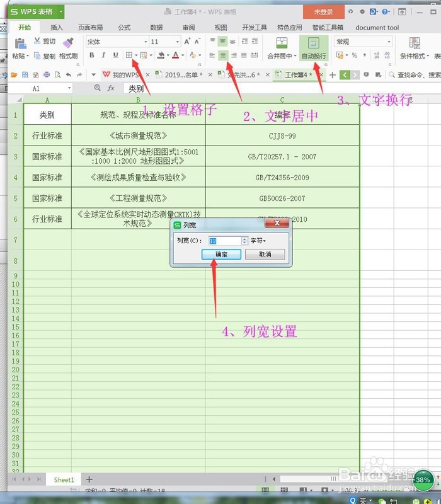Open the 字符 unit dropdown in dialog
This screenshot has width=441, height=504.
[258, 241]
